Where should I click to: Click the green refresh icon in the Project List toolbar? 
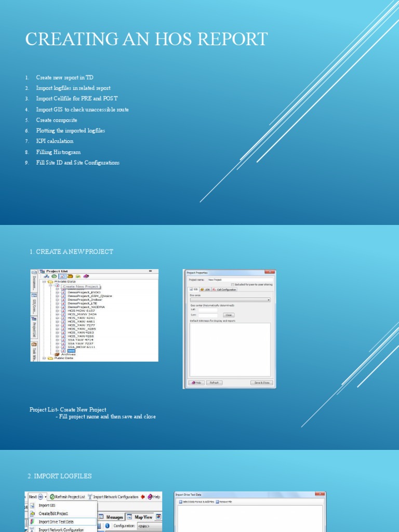(x=54, y=276)
